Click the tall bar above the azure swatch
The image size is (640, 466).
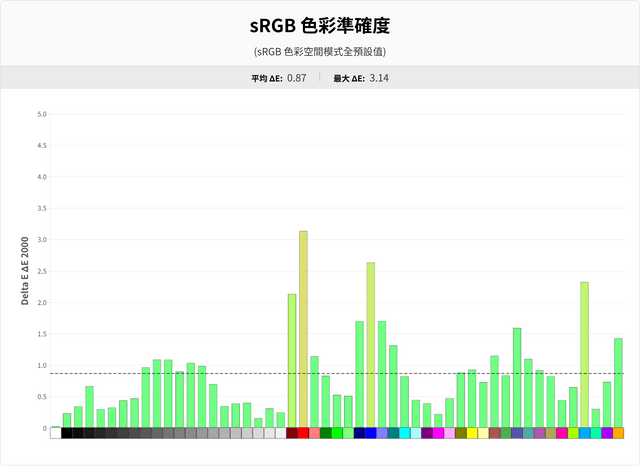click(584, 355)
